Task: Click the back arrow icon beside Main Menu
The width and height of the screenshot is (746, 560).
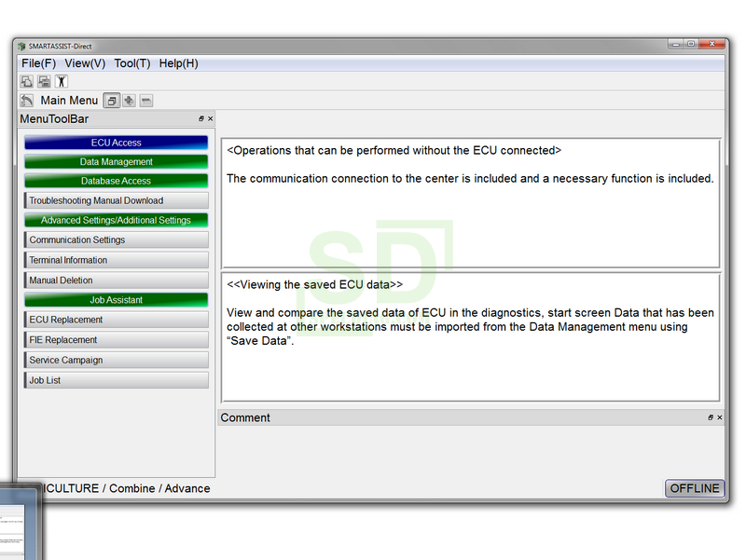Action: (27, 101)
